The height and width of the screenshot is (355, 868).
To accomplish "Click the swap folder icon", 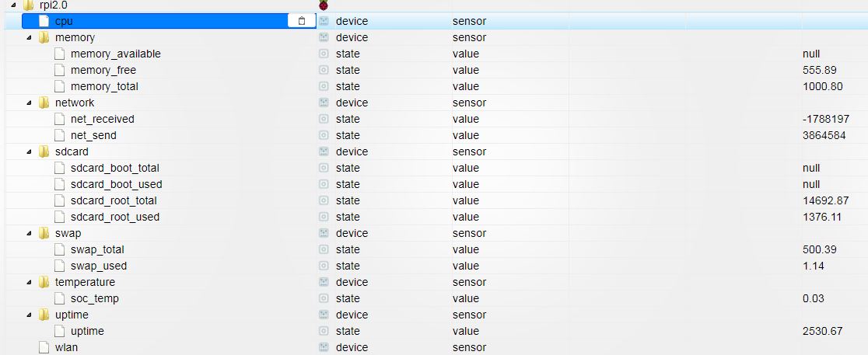I will [44, 233].
